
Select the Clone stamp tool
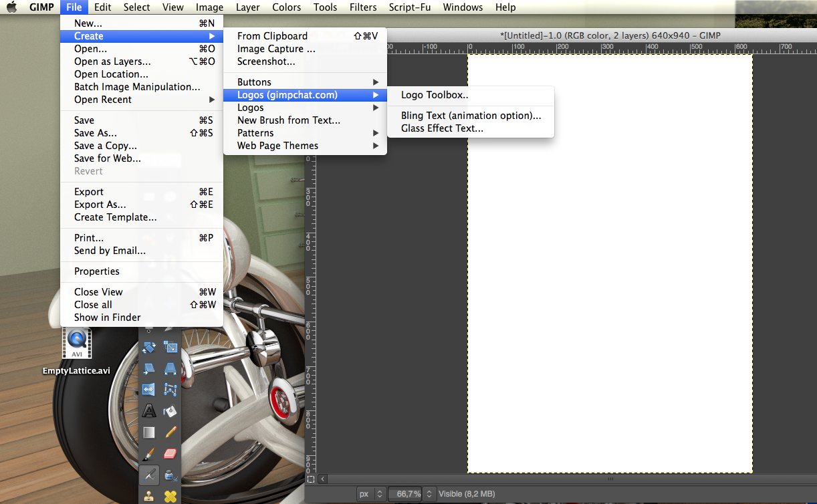(x=149, y=496)
